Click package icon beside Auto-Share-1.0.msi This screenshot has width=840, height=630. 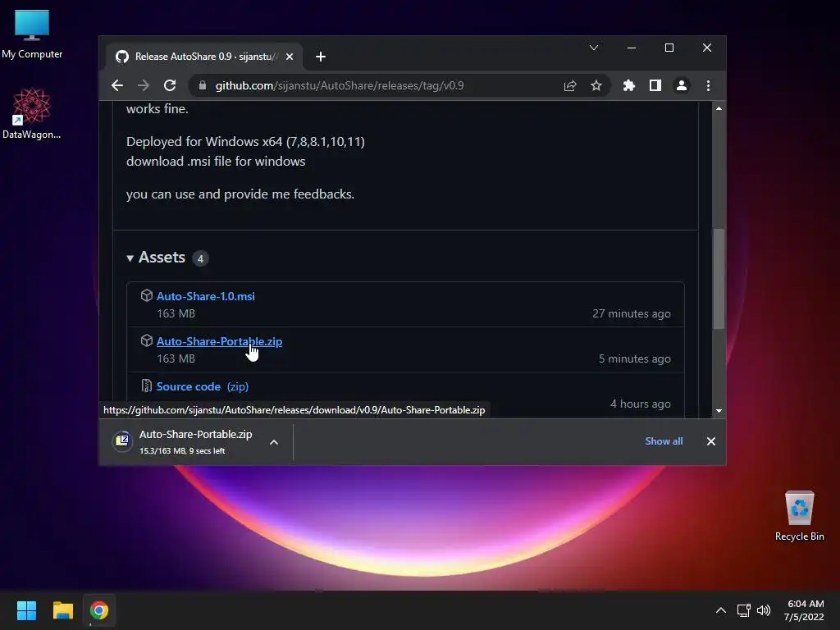[146, 295]
